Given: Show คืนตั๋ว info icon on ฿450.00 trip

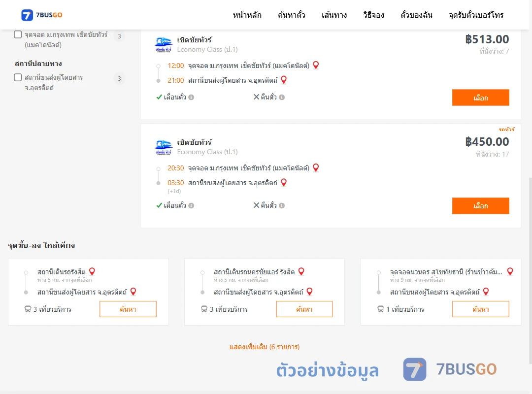Looking at the screenshot, I should (x=282, y=206).
